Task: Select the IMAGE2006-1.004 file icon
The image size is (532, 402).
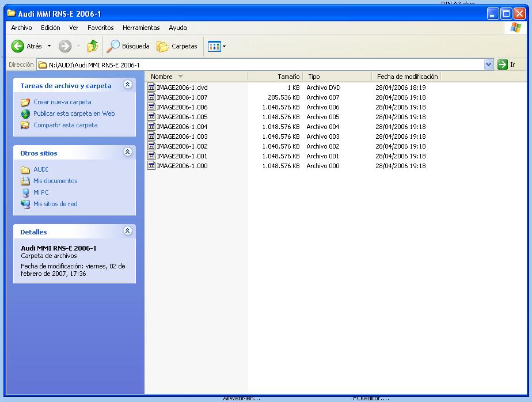Action: 151,127
